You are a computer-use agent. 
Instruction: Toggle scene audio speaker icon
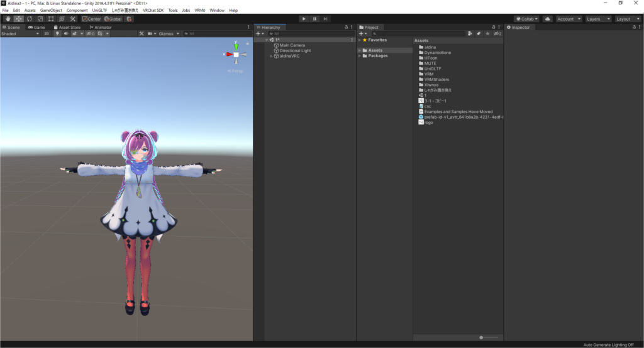(65, 34)
